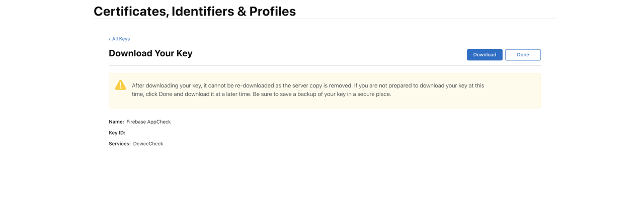644x206 pixels.
Task: Click the Download Your Key heading
Action: point(150,53)
